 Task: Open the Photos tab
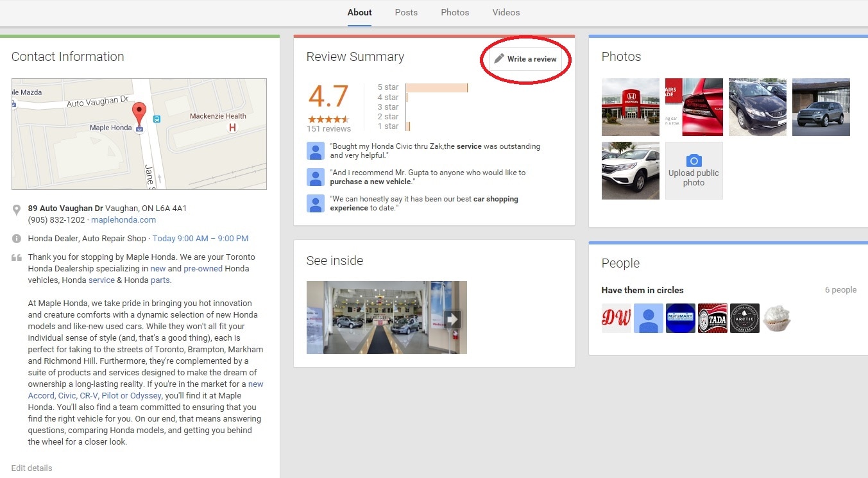(455, 12)
